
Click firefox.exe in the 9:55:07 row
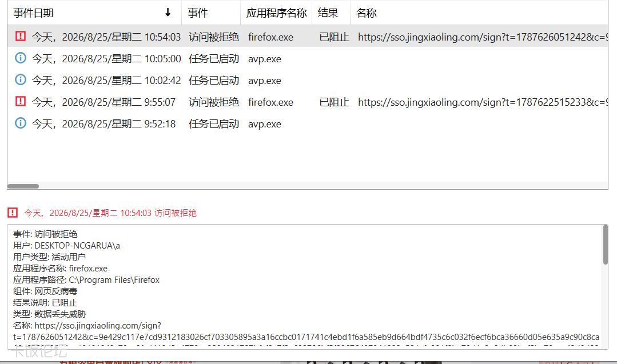tap(270, 102)
